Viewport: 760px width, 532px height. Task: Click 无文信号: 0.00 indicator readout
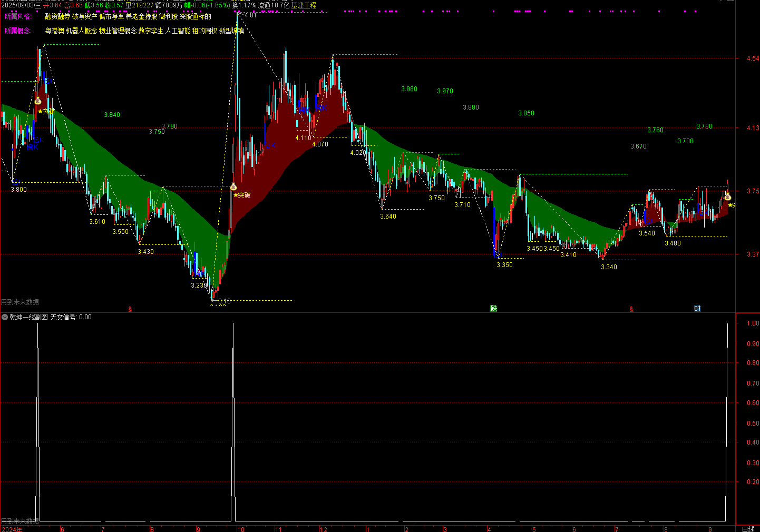(71, 317)
